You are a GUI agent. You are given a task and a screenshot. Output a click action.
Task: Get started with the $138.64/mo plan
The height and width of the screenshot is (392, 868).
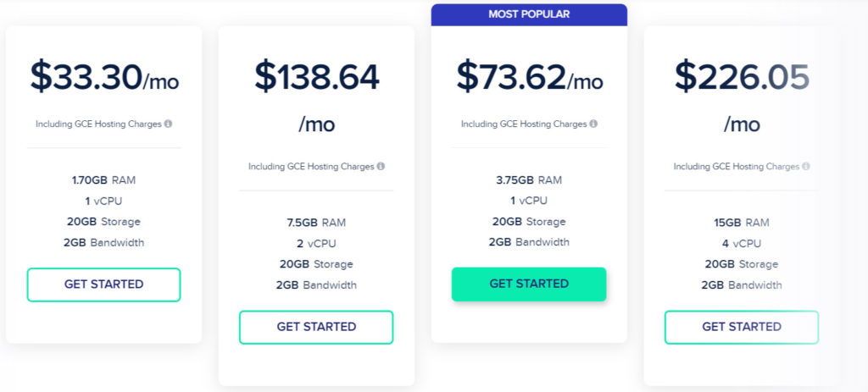(x=316, y=328)
